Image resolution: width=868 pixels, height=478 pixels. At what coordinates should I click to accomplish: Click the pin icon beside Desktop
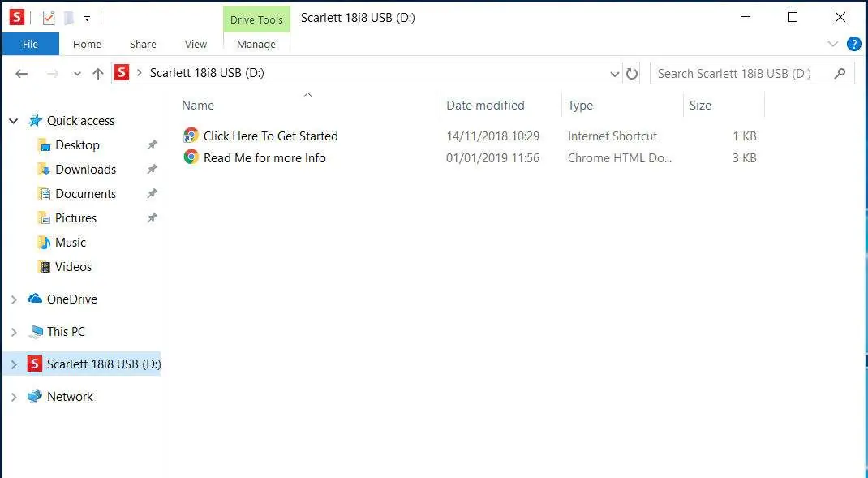click(152, 144)
